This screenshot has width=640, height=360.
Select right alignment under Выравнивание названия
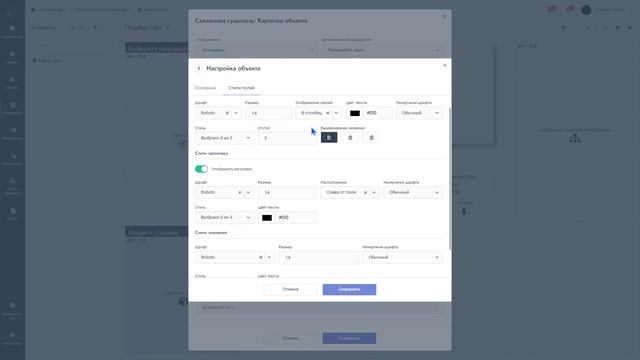point(371,138)
